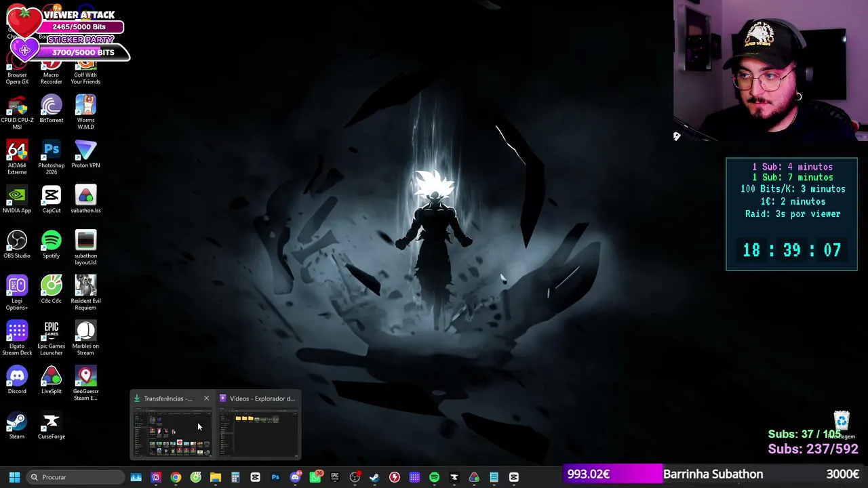
Task: Open the Recycle Bin on the desktop
Action: 842,425
